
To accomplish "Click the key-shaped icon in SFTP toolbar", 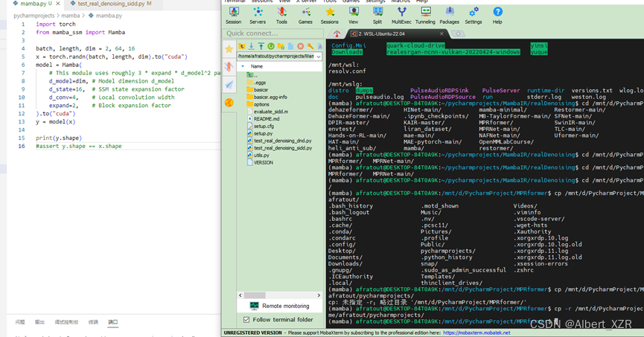I will [x=310, y=46].
